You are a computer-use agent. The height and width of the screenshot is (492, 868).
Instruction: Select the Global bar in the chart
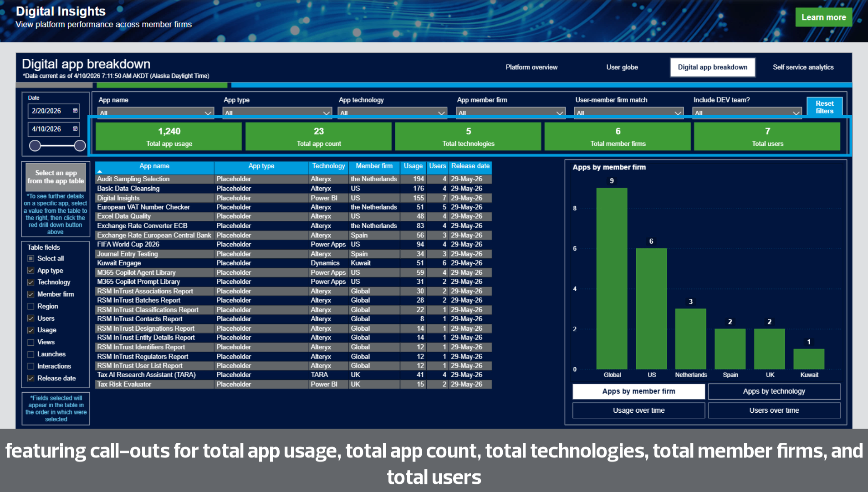(x=612, y=278)
